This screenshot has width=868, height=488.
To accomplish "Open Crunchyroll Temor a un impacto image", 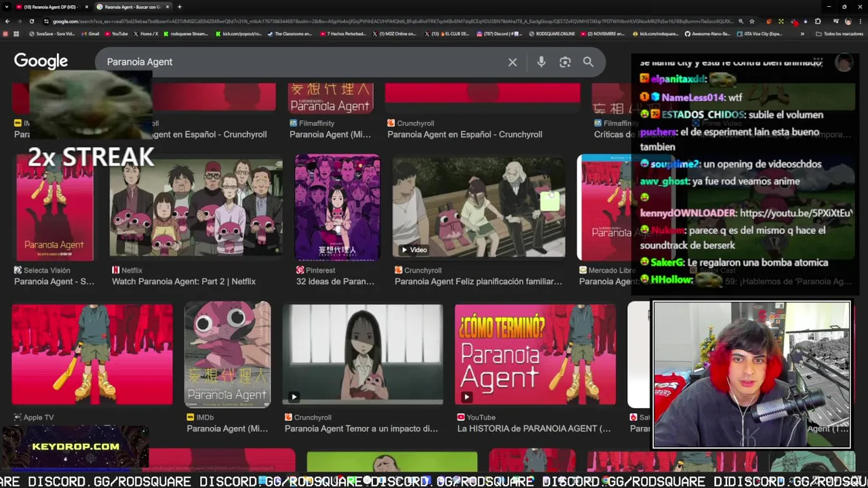I will (x=362, y=354).
